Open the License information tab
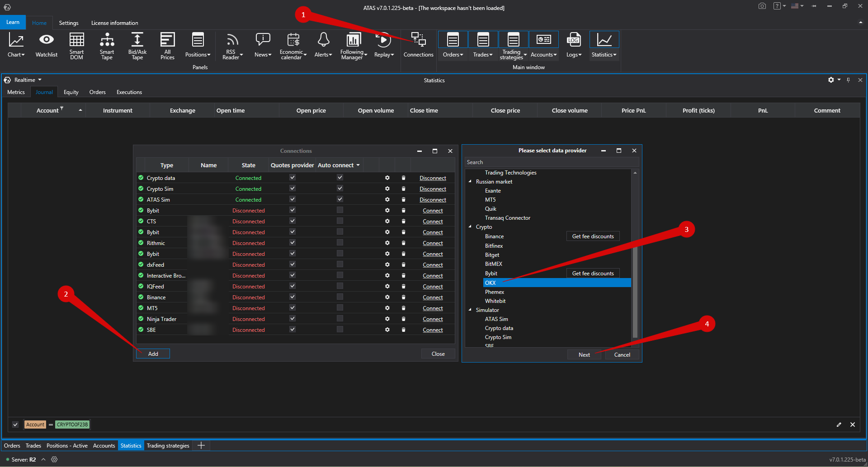Viewport: 868px width, 467px height. pyautogui.click(x=115, y=23)
